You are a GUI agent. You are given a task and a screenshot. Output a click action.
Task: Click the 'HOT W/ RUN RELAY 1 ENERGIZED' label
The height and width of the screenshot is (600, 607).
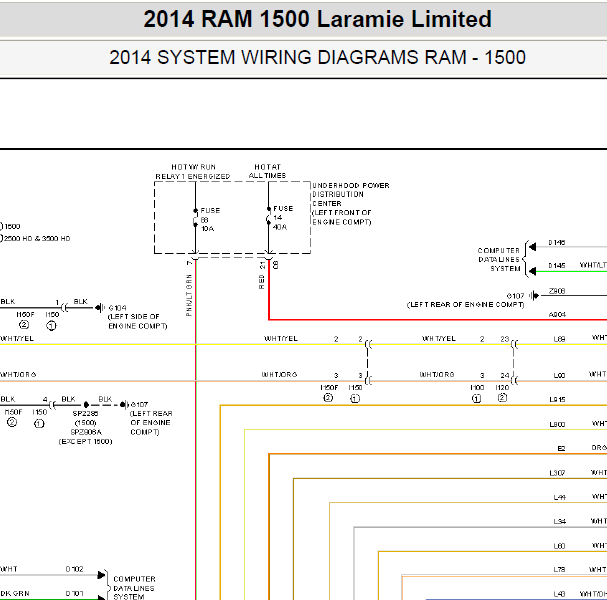pyautogui.click(x=193, y=172)
